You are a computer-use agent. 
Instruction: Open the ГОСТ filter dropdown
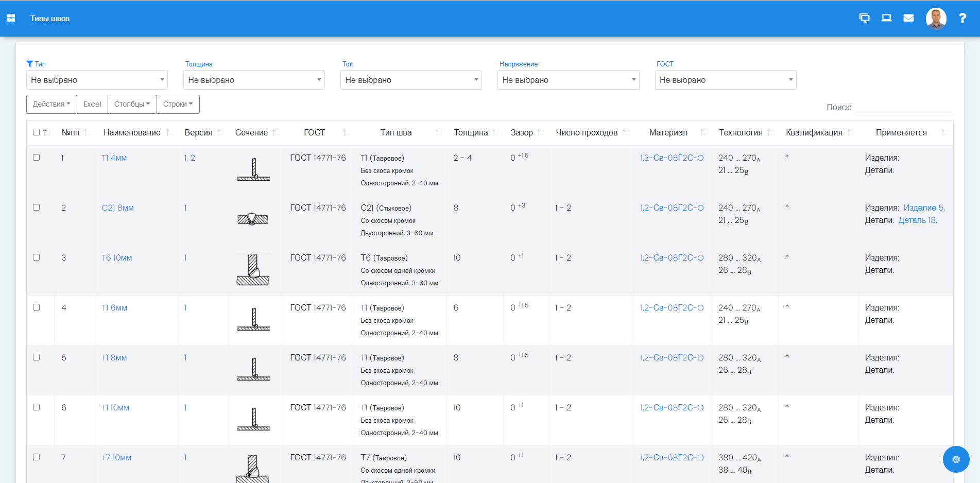726,80
